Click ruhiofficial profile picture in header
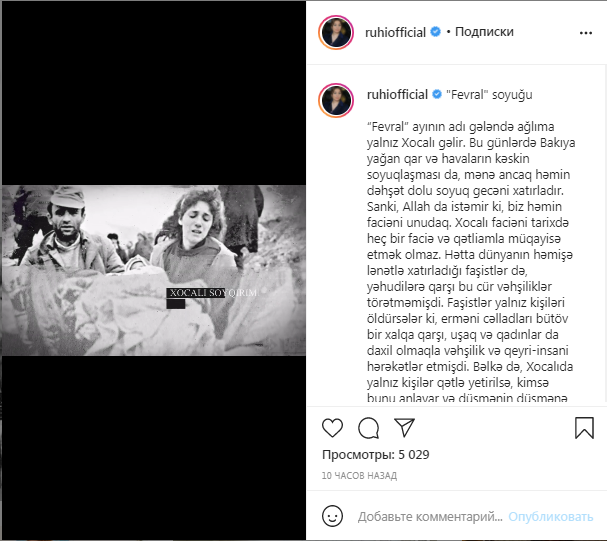607x541 pixels. pyautogui.click(x=336, y=33)
